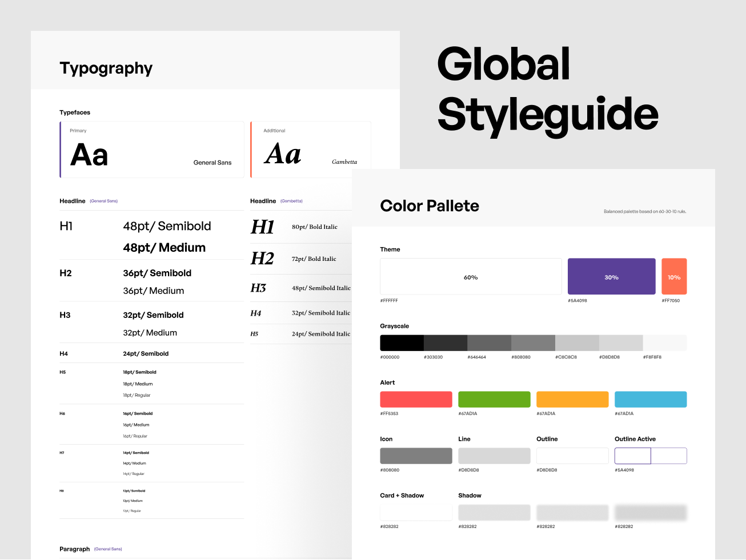Pick the red #FF5353 alert color
The width and height of the screenshot is (746, 560).
[416, 399]
